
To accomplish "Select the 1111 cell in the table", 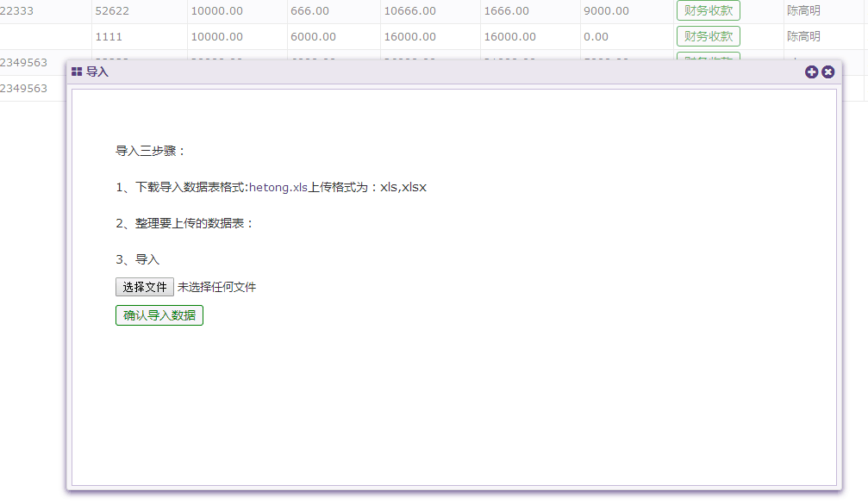I will 109,37.
